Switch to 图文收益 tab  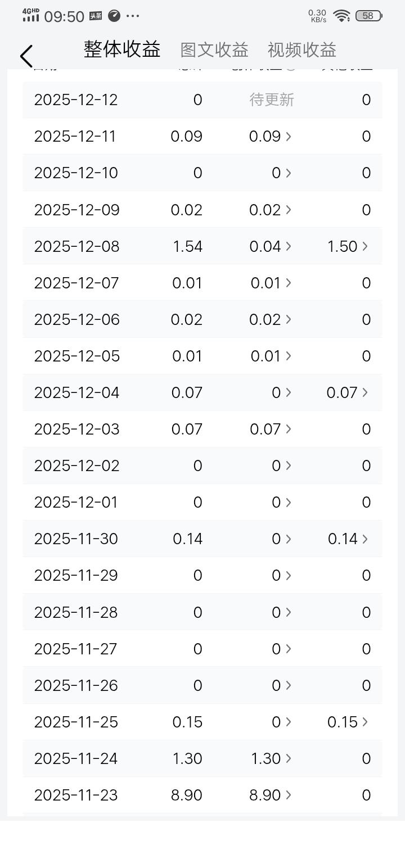[x=214, y=50]
